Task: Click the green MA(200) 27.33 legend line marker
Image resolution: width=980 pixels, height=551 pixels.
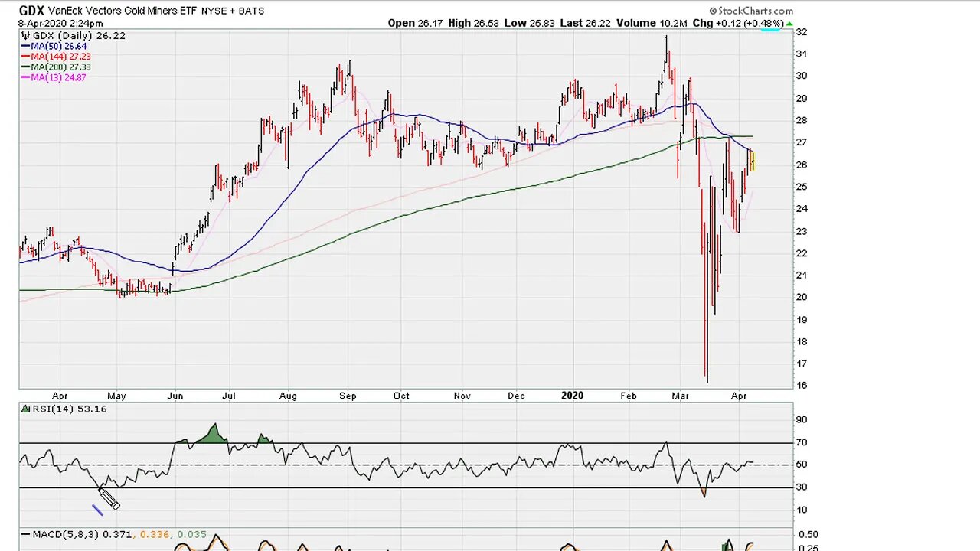Action: click(x=25, y=67)
